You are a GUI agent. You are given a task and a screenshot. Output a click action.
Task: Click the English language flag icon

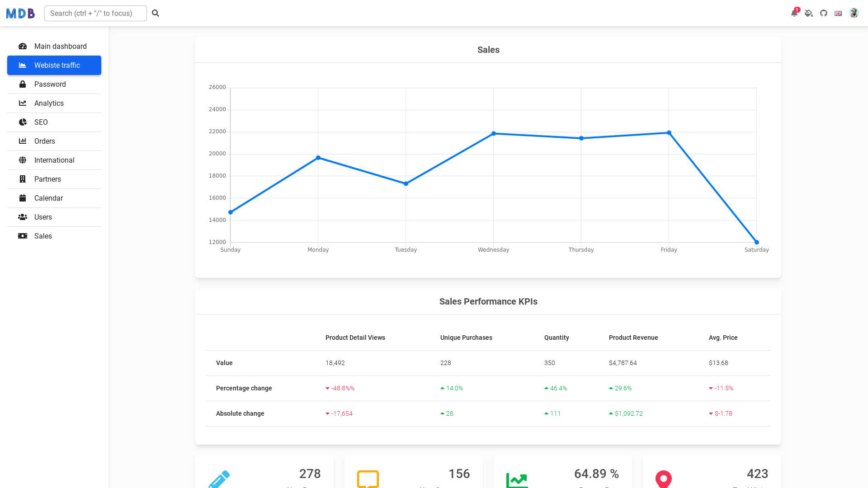[x=838, y=13]
